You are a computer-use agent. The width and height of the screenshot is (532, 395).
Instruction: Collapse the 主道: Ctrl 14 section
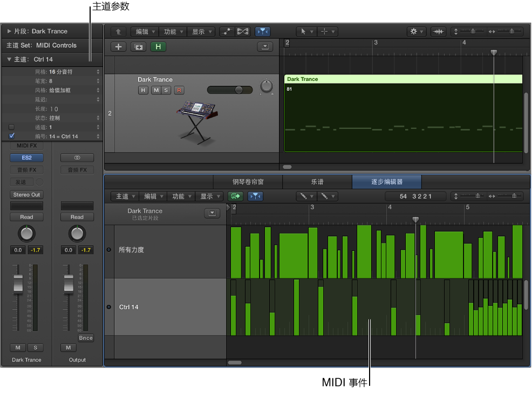[9, 59]
